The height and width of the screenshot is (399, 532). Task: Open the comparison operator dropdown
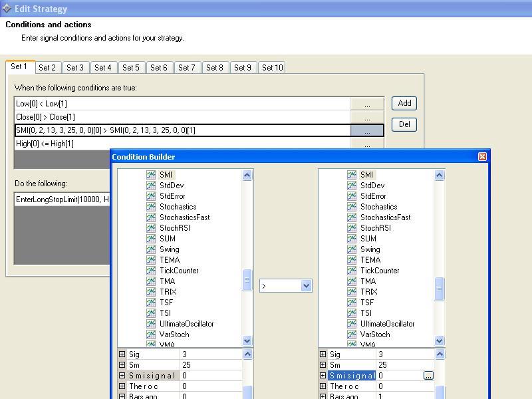tap(306, 286)
